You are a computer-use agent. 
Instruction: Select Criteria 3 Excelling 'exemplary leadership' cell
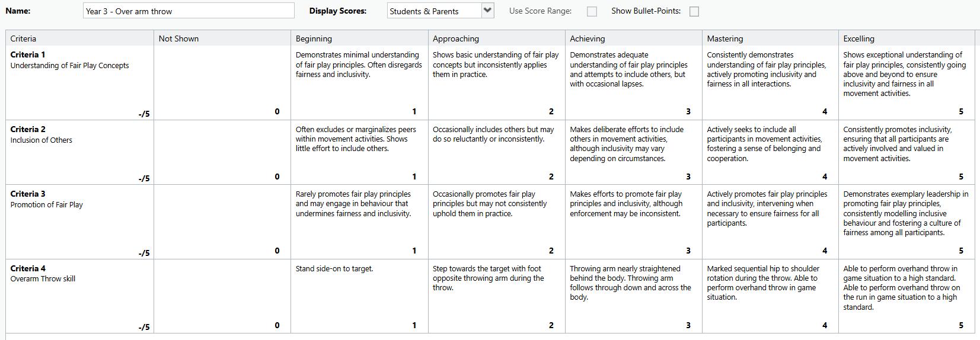pos(906,222)
